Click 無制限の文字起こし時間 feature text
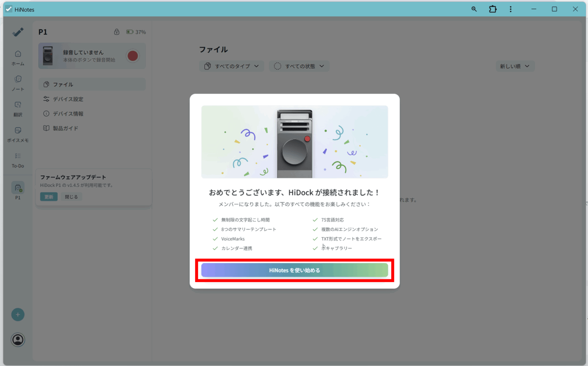588x366 pixels. click(245, 220)
